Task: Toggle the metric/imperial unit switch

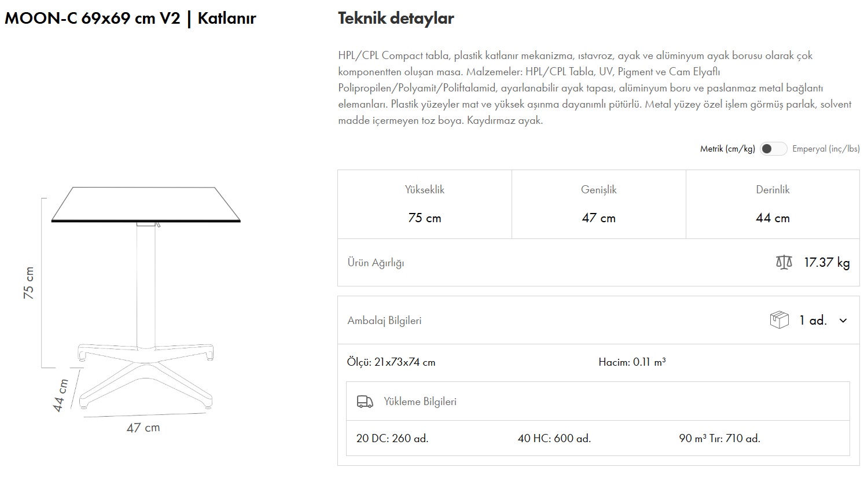Action: coord(773,149)
